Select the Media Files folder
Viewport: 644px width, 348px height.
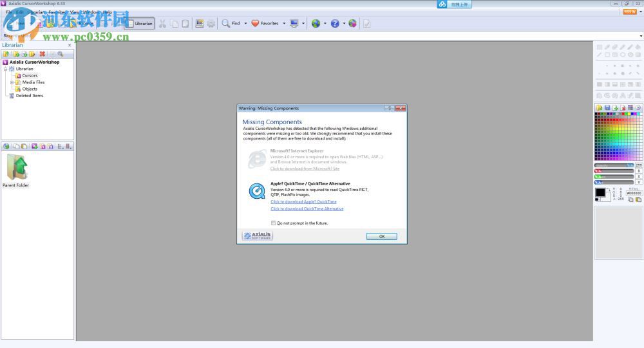pos(33,82)
